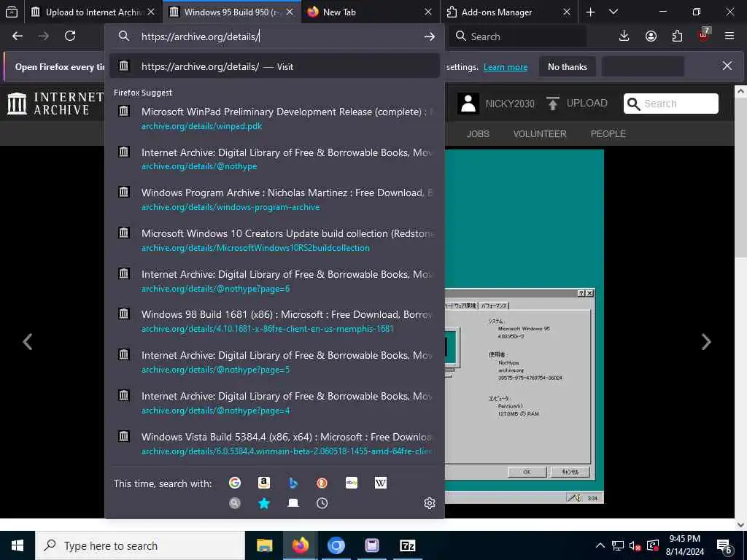Click the uBlock Origin extension icon
This screenshot has height=560, width=747.
click(704, 35)
